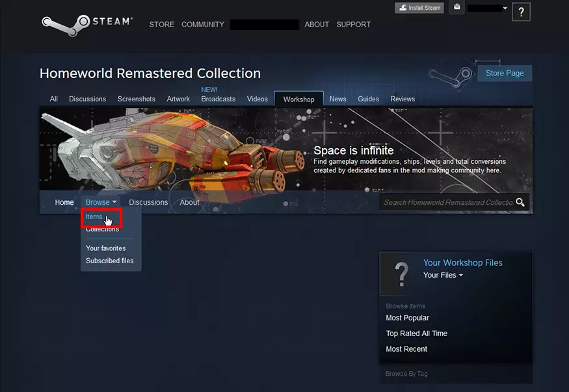Open STORE in the top navigation
Image resolution: width=569 pixels, height=392 pixels.
coord(161,25)
